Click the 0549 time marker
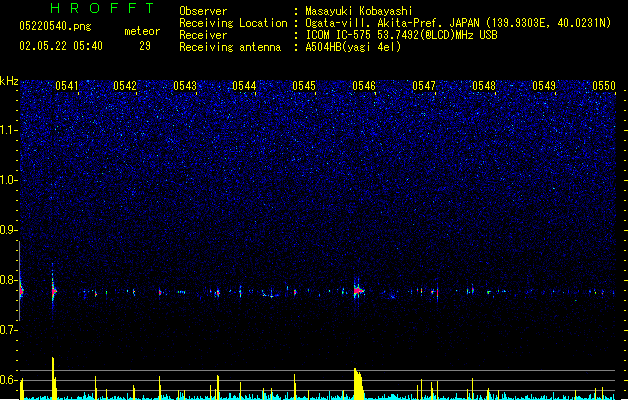 tap(544, 86)
